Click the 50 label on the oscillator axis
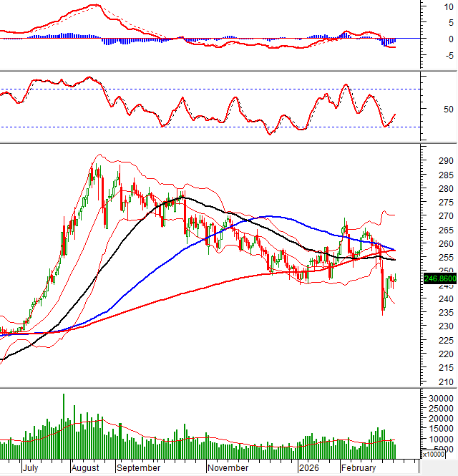The height and width of the screenshot is (476, 458). [429, 110]
